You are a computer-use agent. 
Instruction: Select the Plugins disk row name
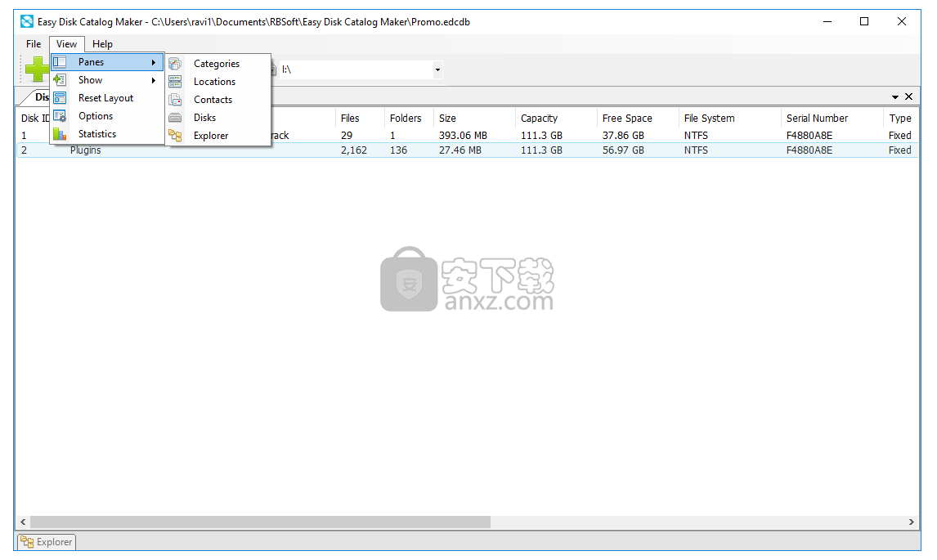tap(86, 150)
